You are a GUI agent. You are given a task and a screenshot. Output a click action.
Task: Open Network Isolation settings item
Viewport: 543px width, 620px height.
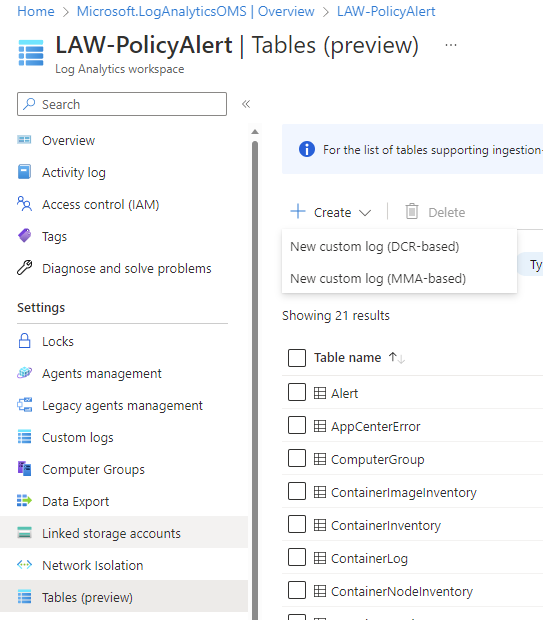pyautogui.click(x=93, y=565)
